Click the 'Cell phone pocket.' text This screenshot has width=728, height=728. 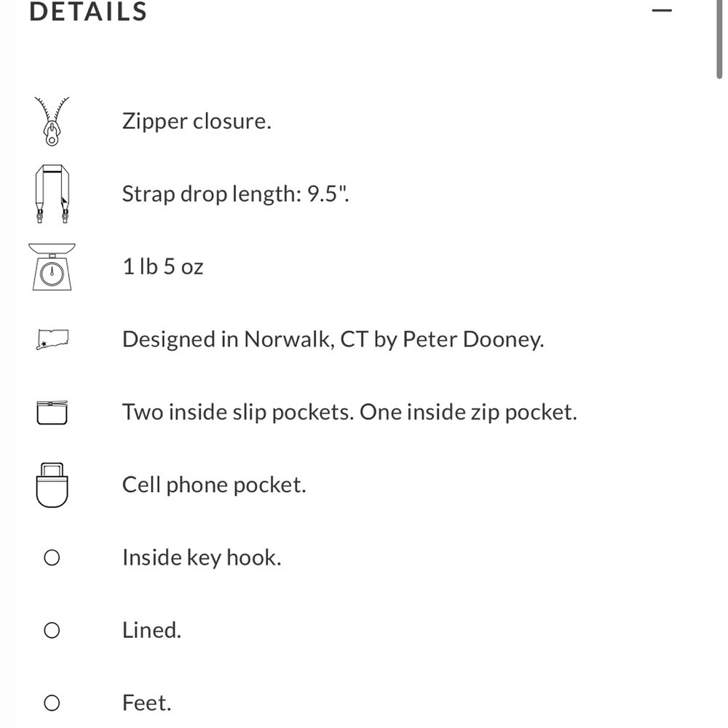[x=214, y=485]
